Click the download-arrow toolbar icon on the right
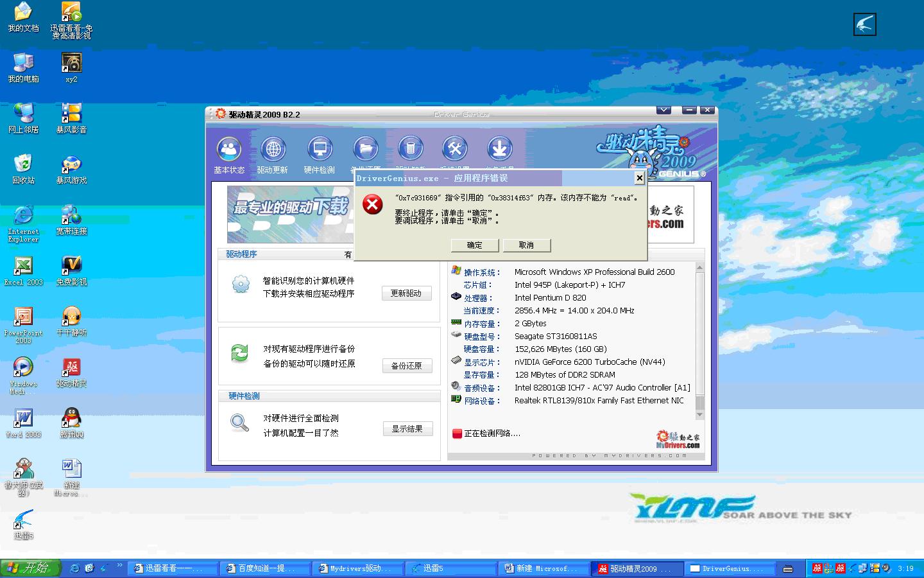 (500, 149)
